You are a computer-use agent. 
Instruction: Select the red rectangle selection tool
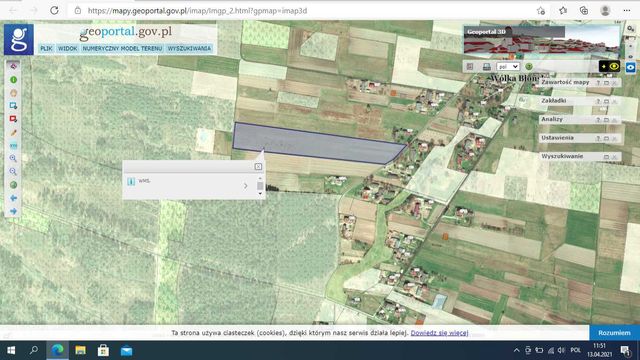point(13,119)
